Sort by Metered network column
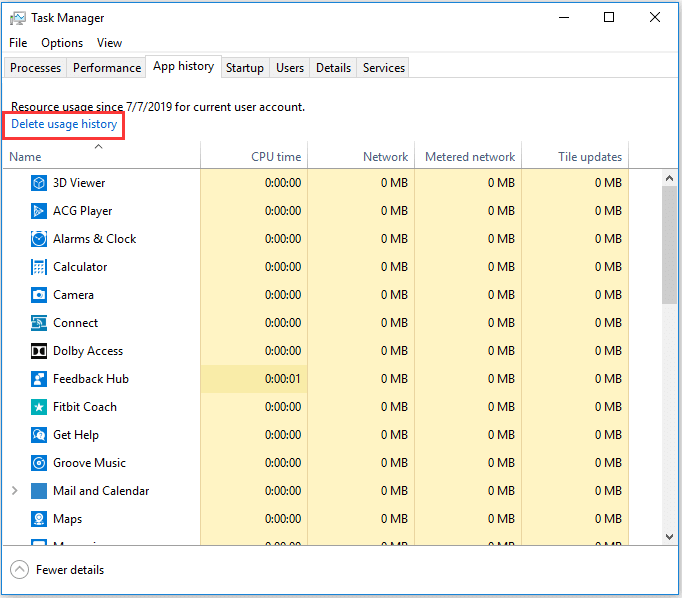Screen dimensions: 682x598 (x=468, y=157)
